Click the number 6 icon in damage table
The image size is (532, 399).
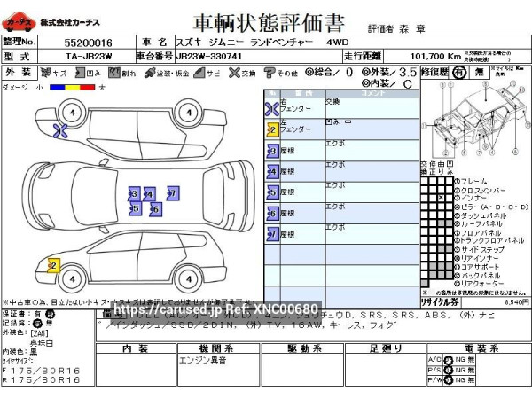[273, 214]
